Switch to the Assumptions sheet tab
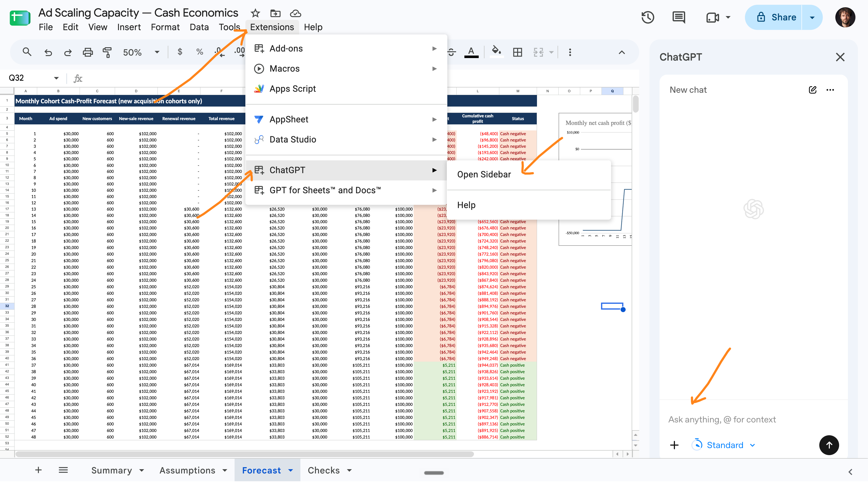The image size is (868, 482). tap(187, 470)
